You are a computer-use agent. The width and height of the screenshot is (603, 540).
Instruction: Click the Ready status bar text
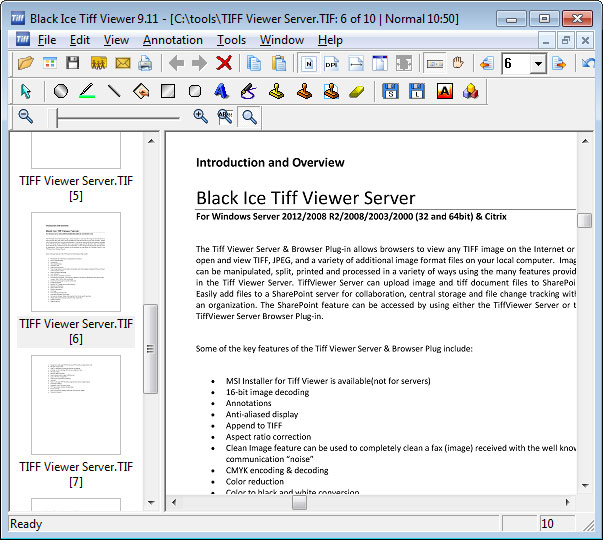tap(26, 524)
